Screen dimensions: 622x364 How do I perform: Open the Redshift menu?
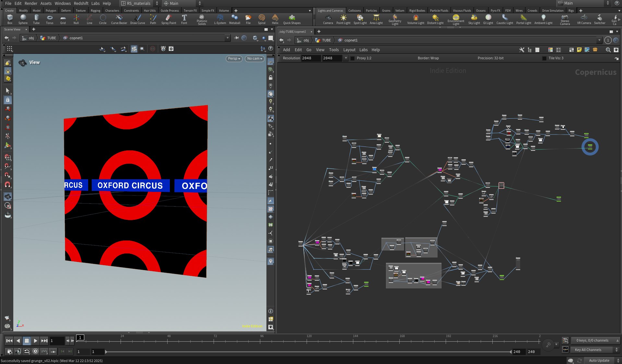pyautogui.click(x=81, y=3)
